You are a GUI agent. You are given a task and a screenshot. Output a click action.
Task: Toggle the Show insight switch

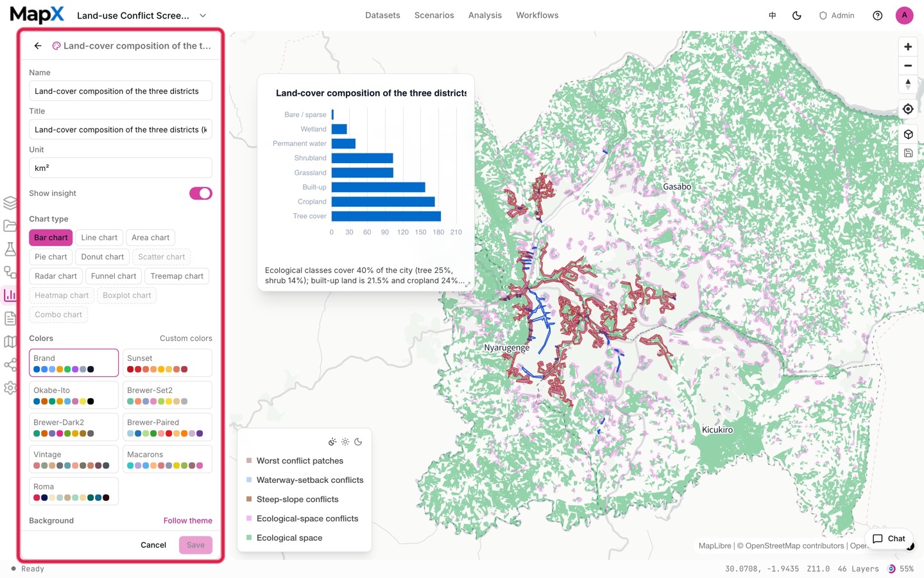tap(200, 193)
